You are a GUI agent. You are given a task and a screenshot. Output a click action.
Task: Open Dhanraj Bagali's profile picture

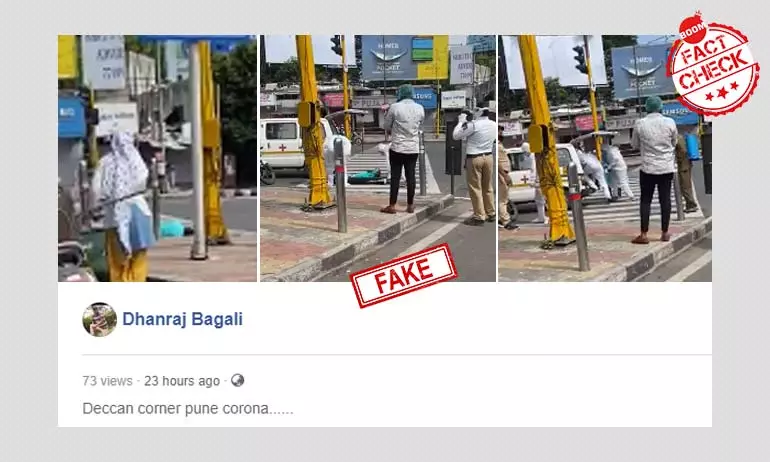[x=100, y=319]
